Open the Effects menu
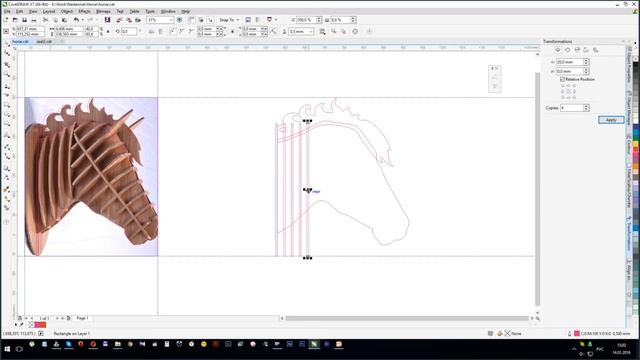This screenshot has height=360, width=640. coord(84,11)
